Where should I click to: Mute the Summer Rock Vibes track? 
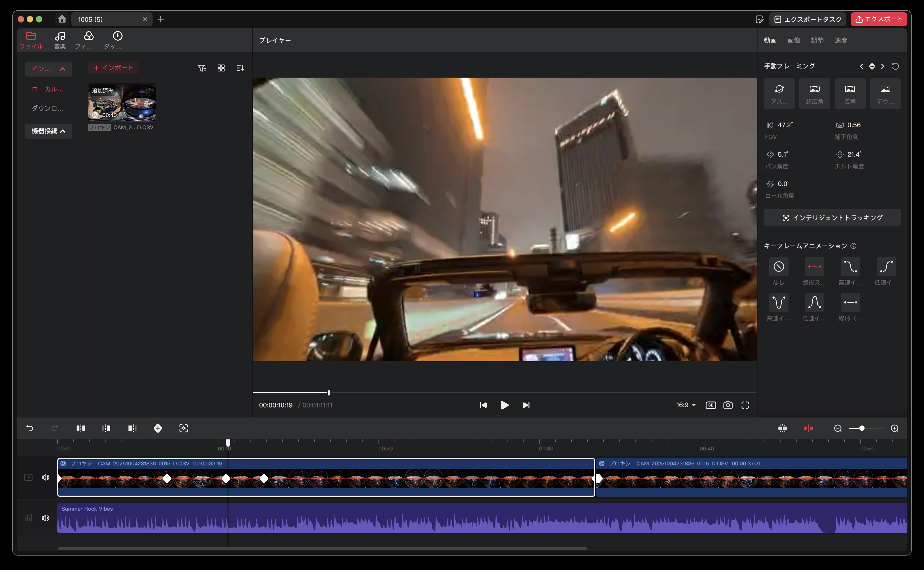(46, 518)
